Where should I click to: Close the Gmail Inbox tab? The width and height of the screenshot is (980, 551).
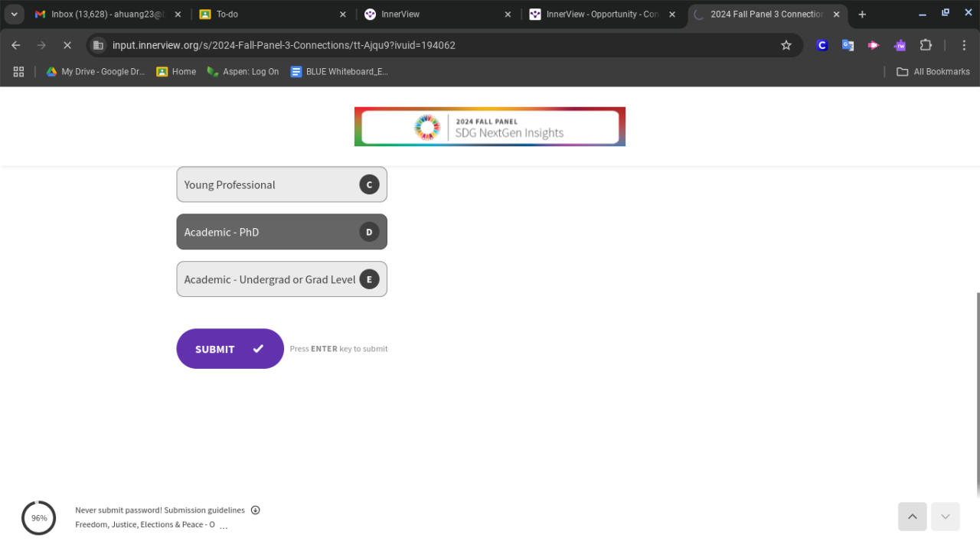click(x=178, y=15)
